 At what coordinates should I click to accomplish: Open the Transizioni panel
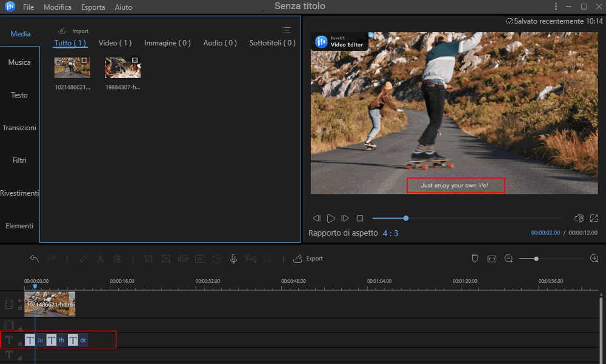[19, 127]
